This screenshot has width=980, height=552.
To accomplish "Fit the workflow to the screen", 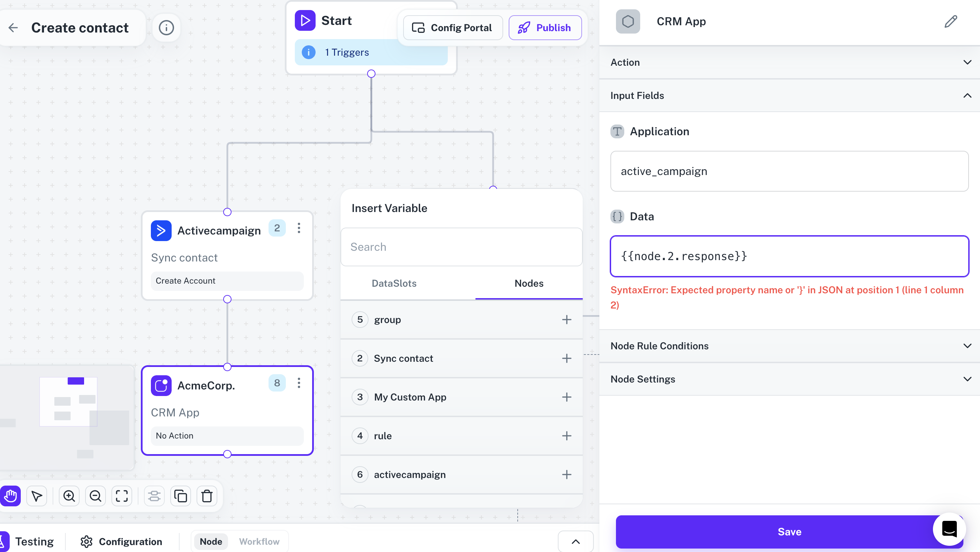I will pos(121,496).
